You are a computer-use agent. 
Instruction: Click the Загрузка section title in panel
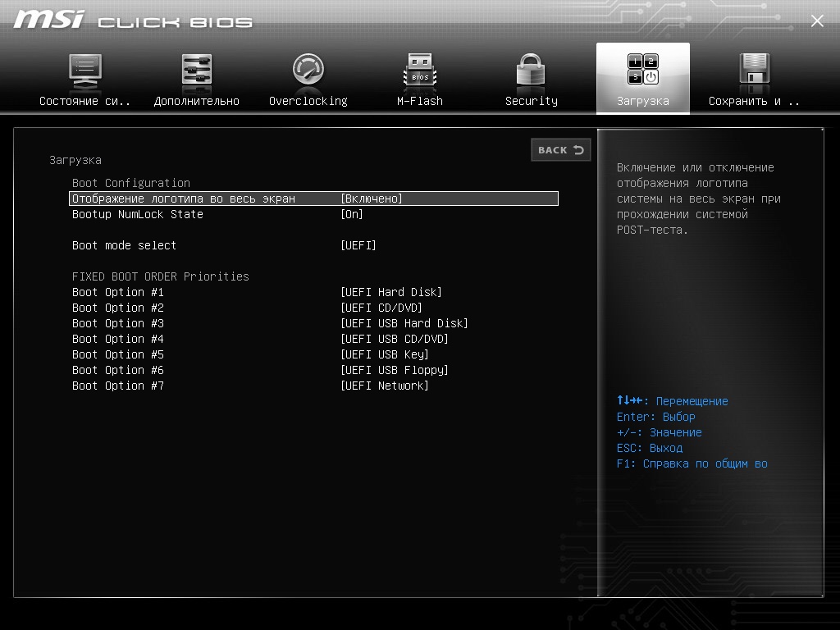75,160
